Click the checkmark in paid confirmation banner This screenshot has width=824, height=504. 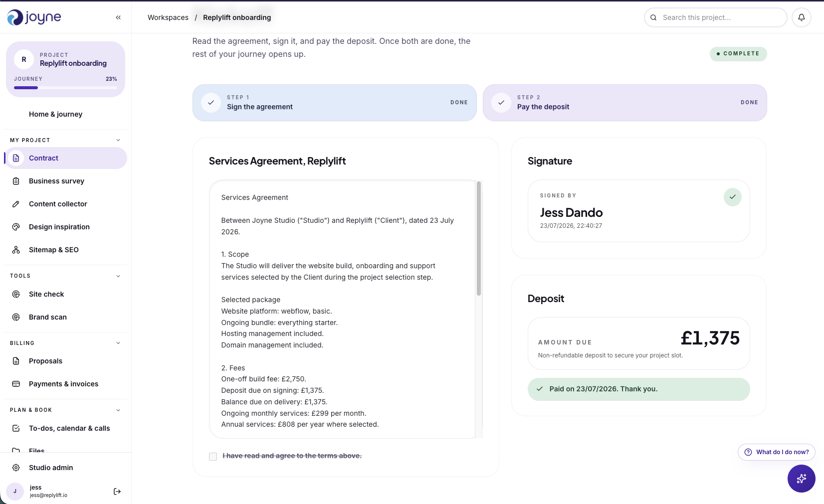[x=540, y=389]
